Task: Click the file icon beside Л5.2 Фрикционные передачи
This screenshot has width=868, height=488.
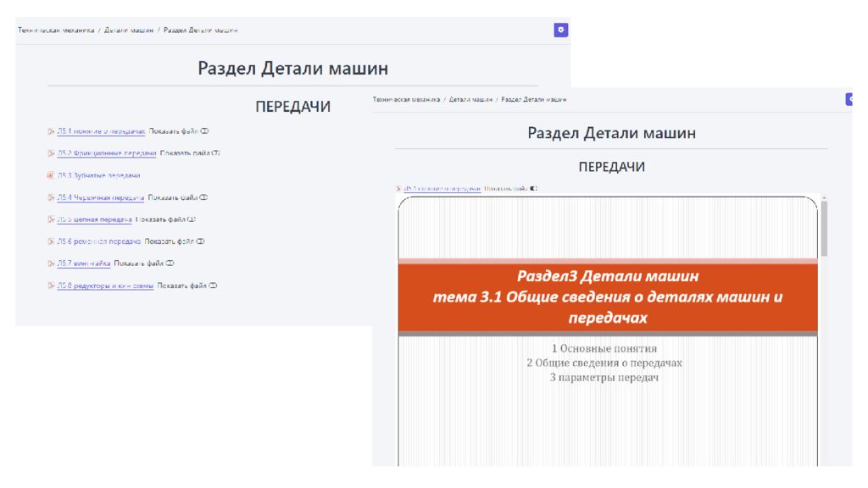Action: 51,153
